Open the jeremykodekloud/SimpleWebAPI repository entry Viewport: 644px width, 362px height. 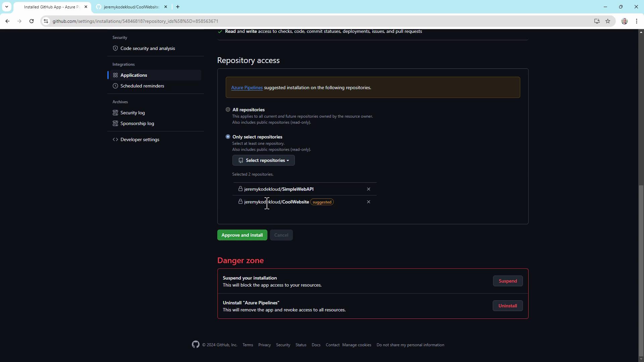[279, 189]
